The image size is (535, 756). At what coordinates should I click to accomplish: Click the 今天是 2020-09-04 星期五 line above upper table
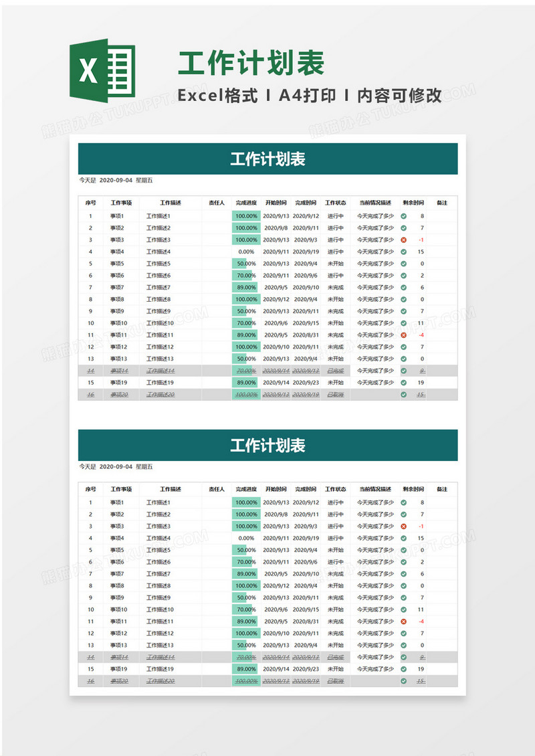[116, 181]
